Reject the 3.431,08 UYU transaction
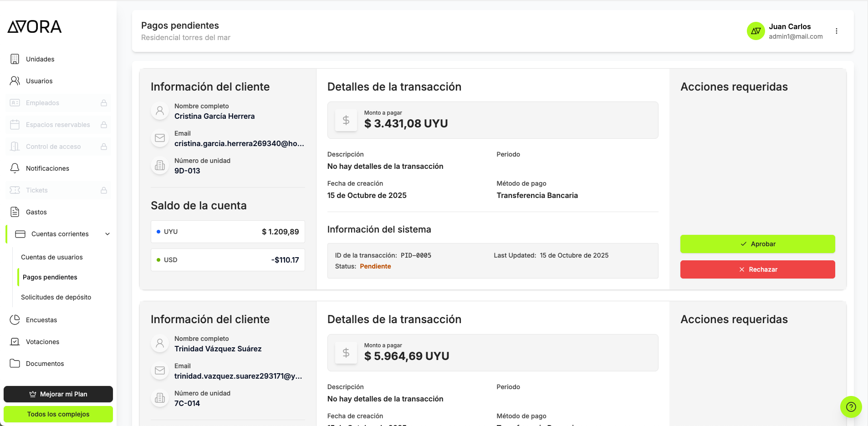Image resolution: width=868 pixels, height=426 pixels. point(757,269)
